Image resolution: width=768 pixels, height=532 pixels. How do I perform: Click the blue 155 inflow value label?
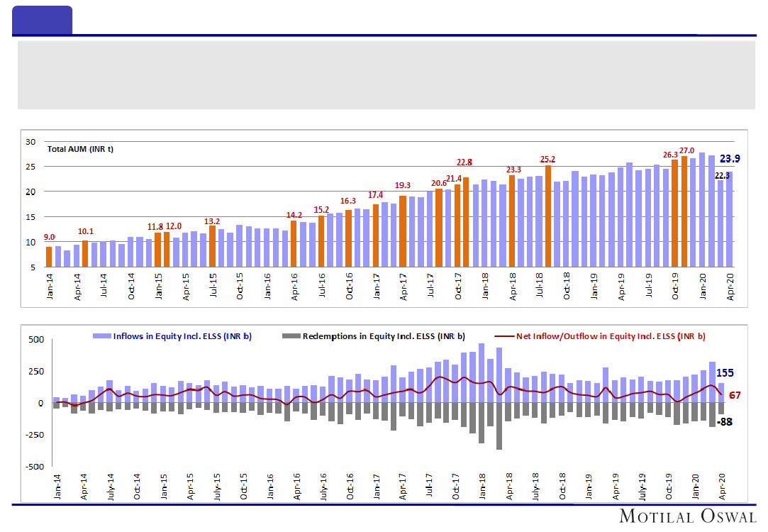tap(725, 372)
